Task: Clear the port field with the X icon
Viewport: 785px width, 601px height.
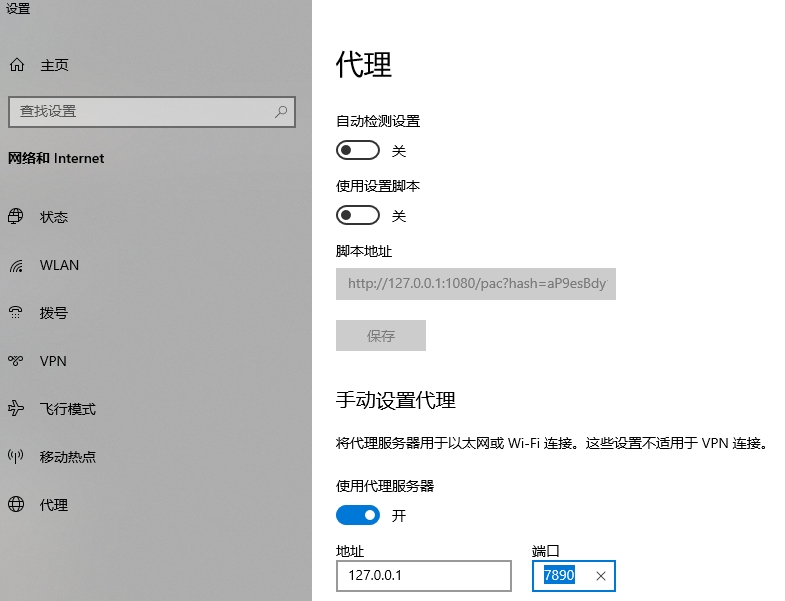Action: pos(600,576)
